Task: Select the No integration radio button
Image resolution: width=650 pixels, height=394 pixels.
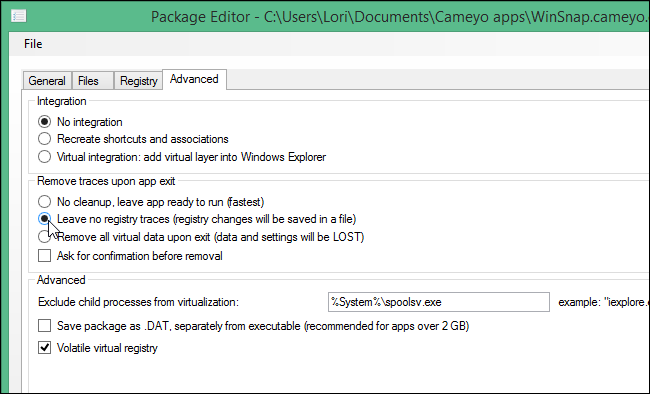Action: [x=44, y=122]
